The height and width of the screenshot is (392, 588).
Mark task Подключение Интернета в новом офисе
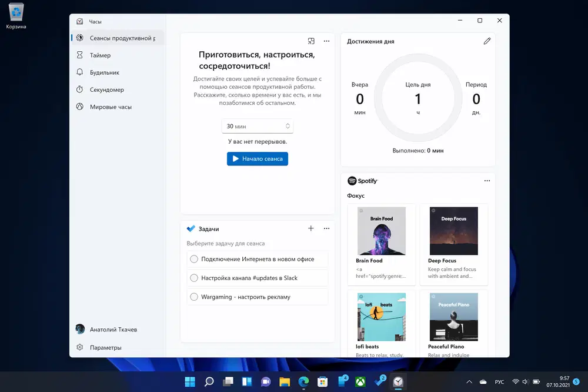(194, 259)
